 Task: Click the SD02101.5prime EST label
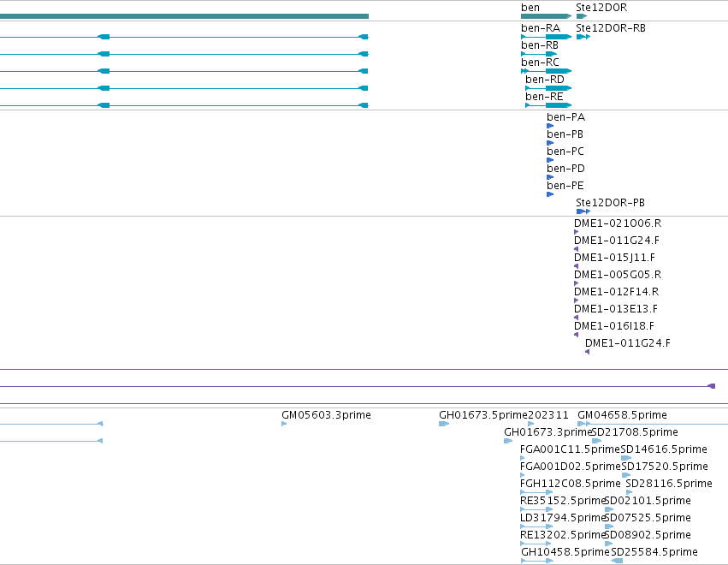[x=648, y=501]
